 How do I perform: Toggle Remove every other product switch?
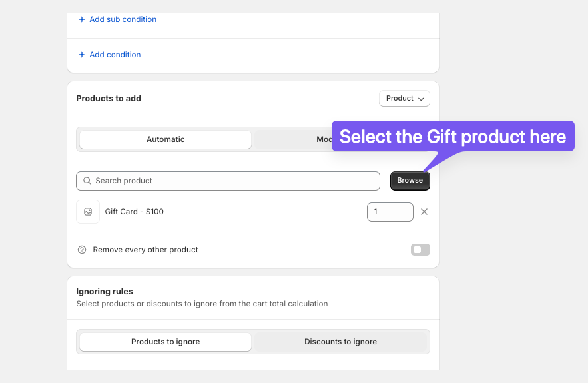point(420,250)
